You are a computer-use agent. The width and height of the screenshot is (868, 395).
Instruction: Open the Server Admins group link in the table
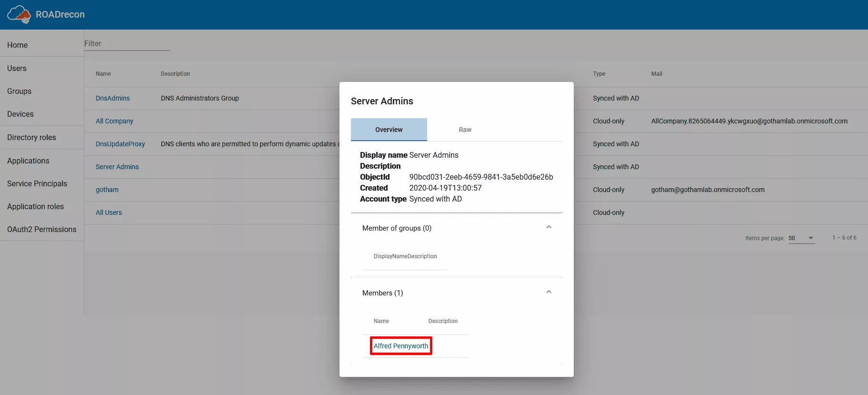coord(117,167)
